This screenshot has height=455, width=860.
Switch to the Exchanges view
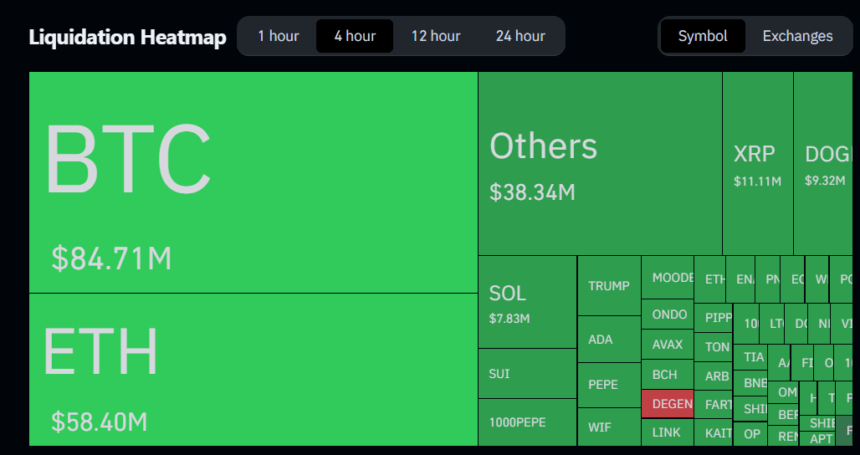pyautogui.click(x=797, y=36)
